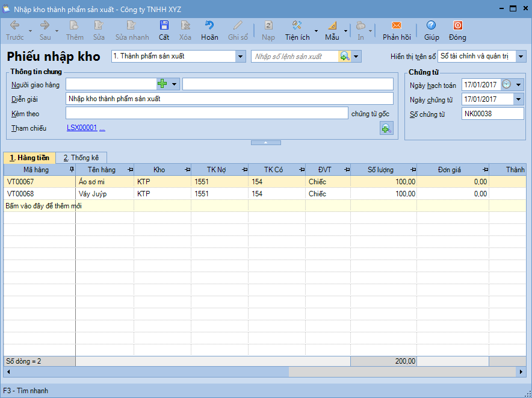Collapse the general info panel with arrow
This screenshot has height=398, width=532.
coord(265,143)
